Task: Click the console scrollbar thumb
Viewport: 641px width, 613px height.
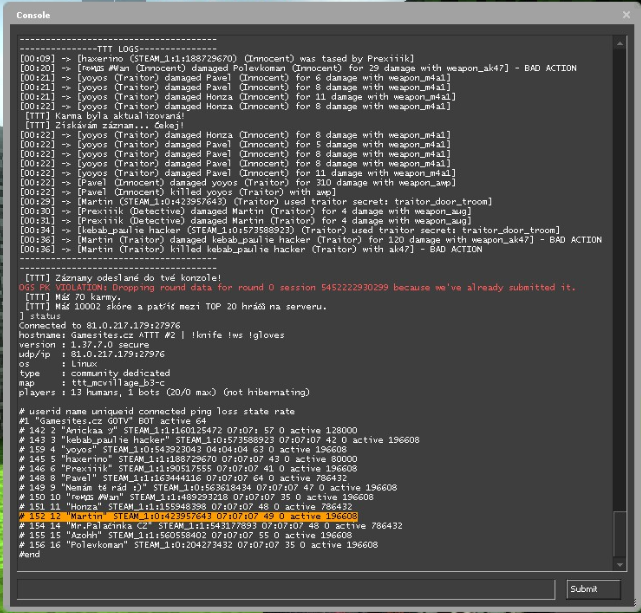Action: click(620, 535)
